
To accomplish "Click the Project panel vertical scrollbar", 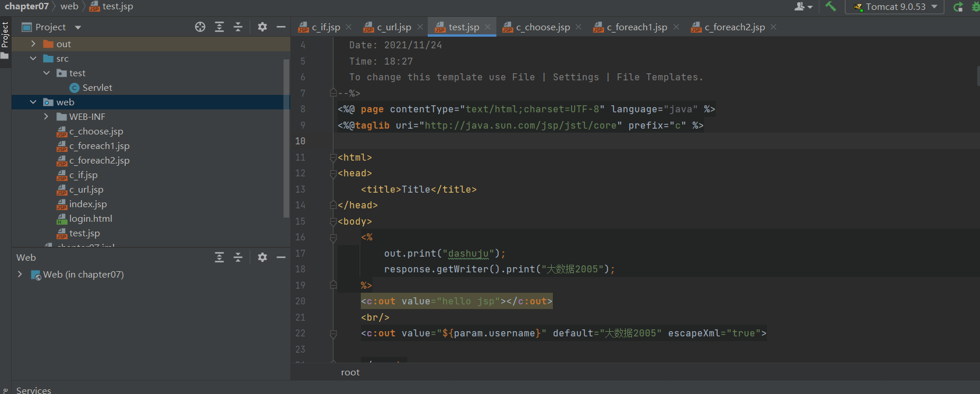I will pyautogui.click(x=286, y=138).
